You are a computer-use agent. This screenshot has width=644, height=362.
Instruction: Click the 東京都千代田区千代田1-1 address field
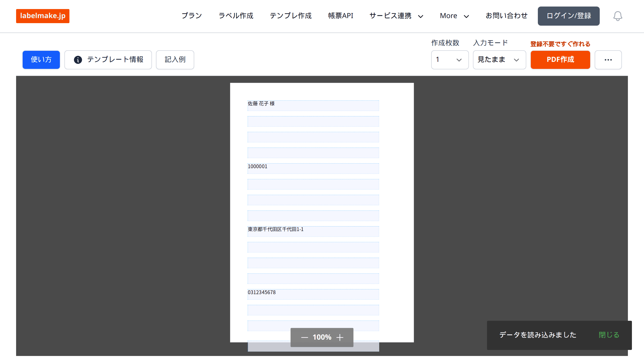pyautogui.click(x=313, y=231)
